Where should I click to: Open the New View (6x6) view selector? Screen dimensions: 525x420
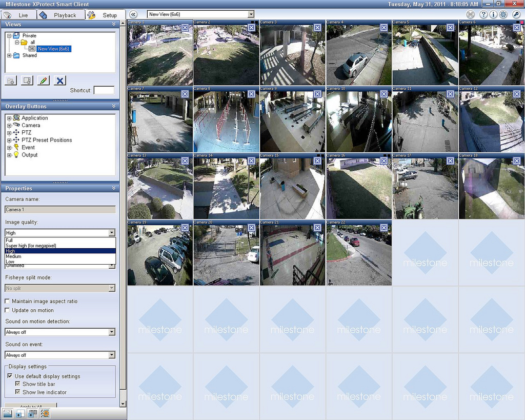(200, 14)
